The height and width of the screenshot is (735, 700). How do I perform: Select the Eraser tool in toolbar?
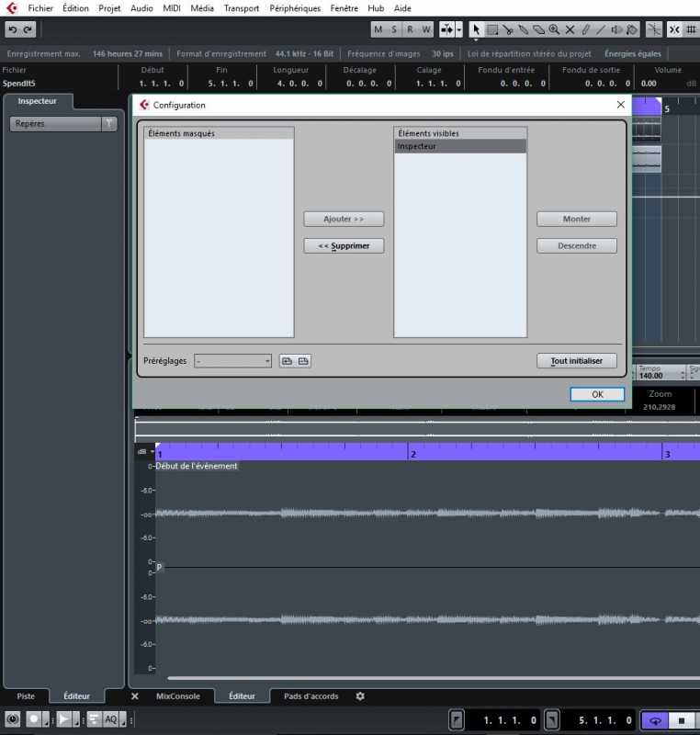538,29
